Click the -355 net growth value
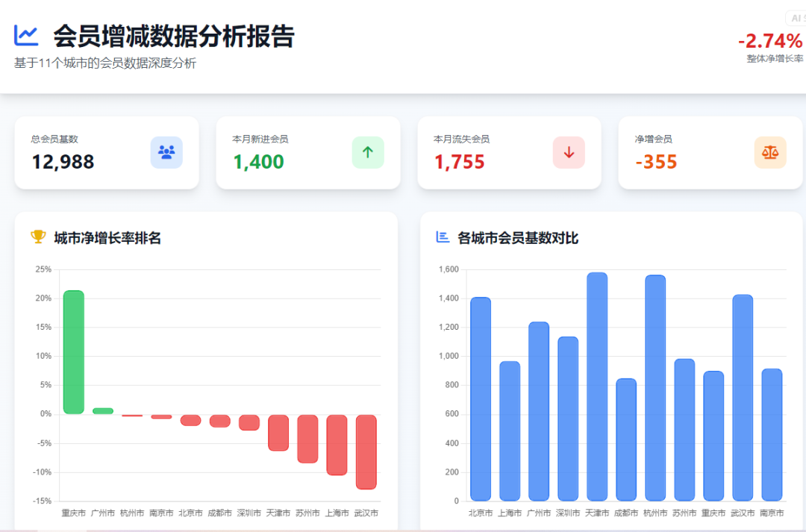 click(x=657, y=162)
